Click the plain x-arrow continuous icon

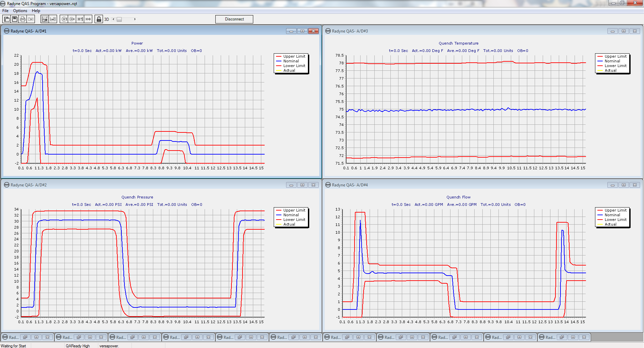[88, 19]
